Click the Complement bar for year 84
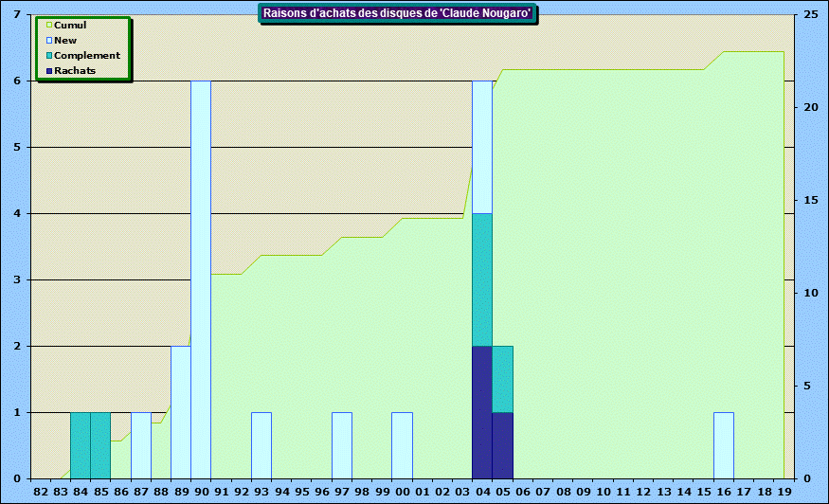Screen dimensions: 829x504 point(81,445)
